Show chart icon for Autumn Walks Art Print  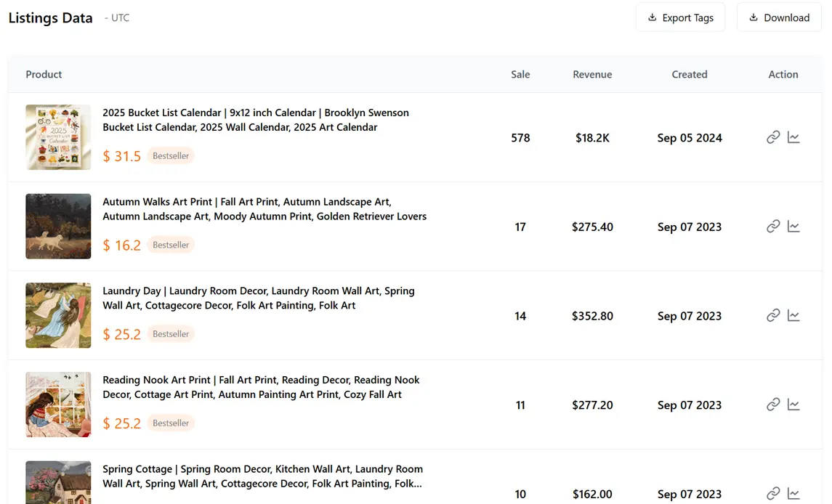[x=793, y=227]
